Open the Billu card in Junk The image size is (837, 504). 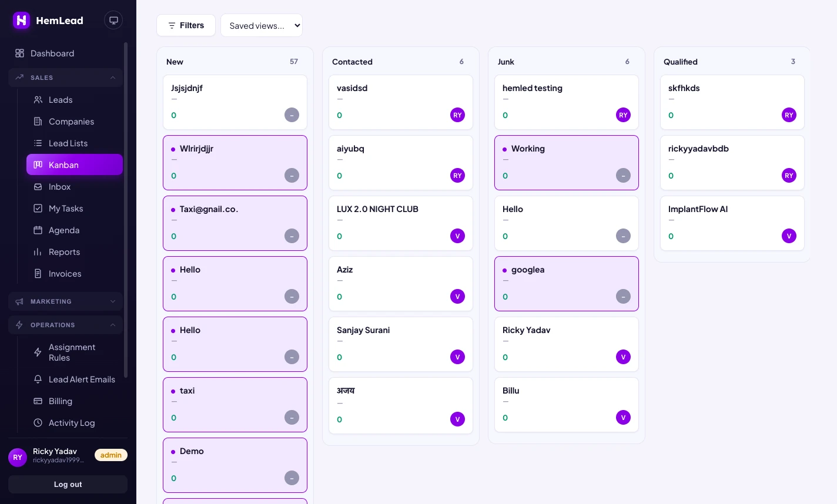567,405
